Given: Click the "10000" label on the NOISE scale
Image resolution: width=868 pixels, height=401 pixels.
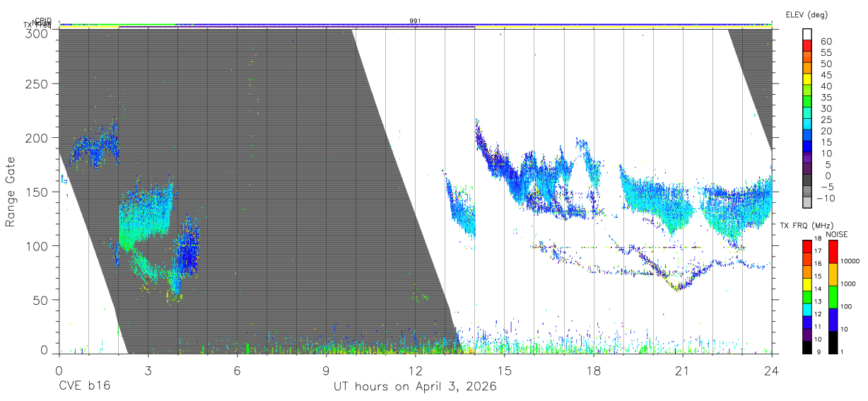Looking at the screenshot, I should tap(849, 262).
